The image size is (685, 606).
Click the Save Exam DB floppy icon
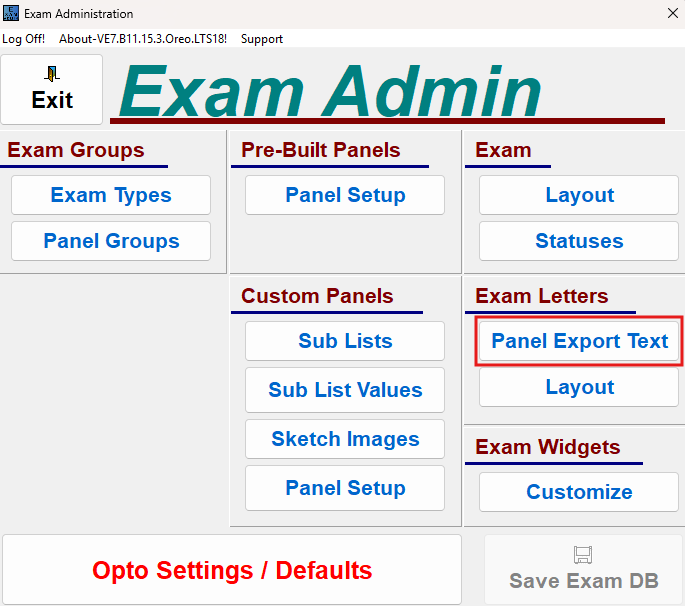[583, 554]
